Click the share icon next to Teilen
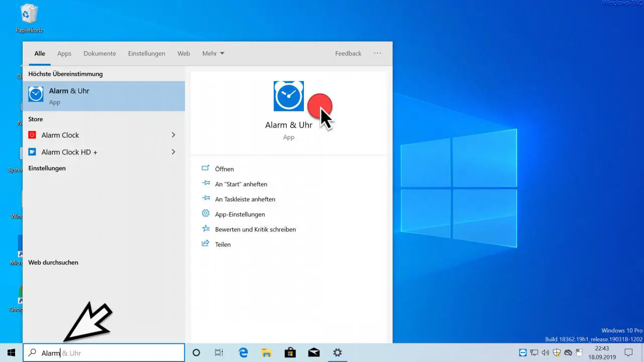 point(205,244)
